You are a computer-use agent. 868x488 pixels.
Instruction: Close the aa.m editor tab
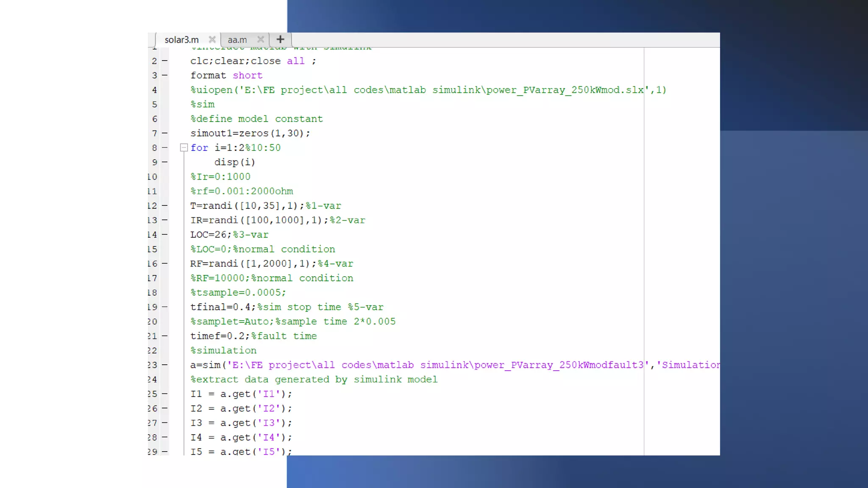pos(261,39)
